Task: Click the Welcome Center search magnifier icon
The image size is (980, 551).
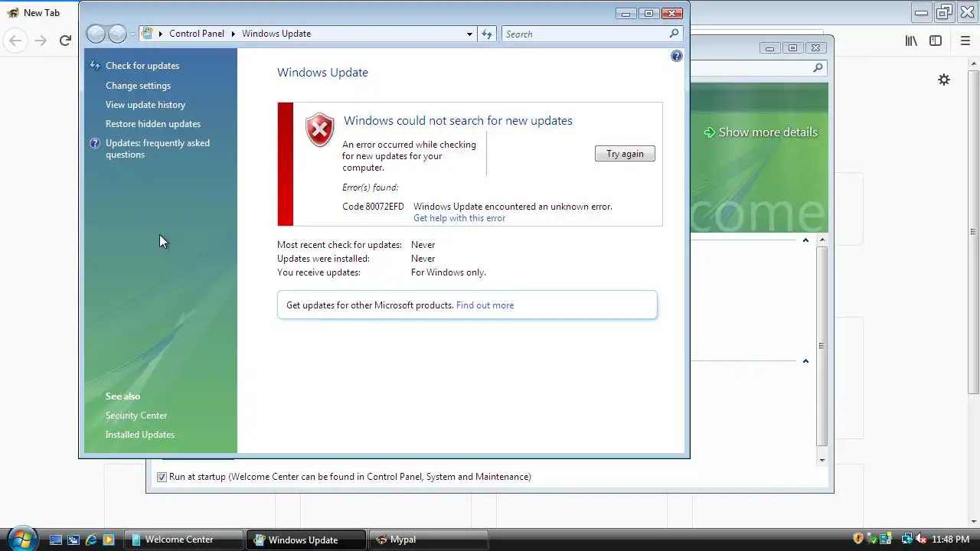Action: click(818, 68)
